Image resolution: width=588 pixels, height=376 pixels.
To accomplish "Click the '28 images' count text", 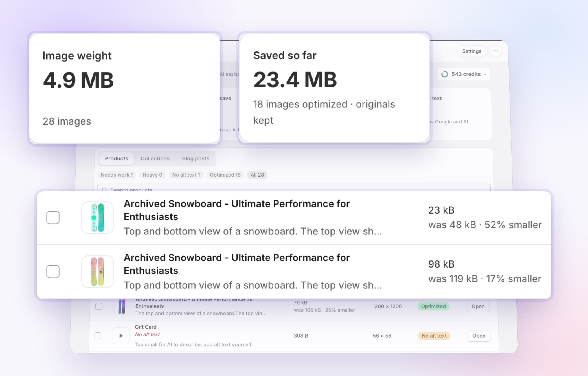I will 67,121.
